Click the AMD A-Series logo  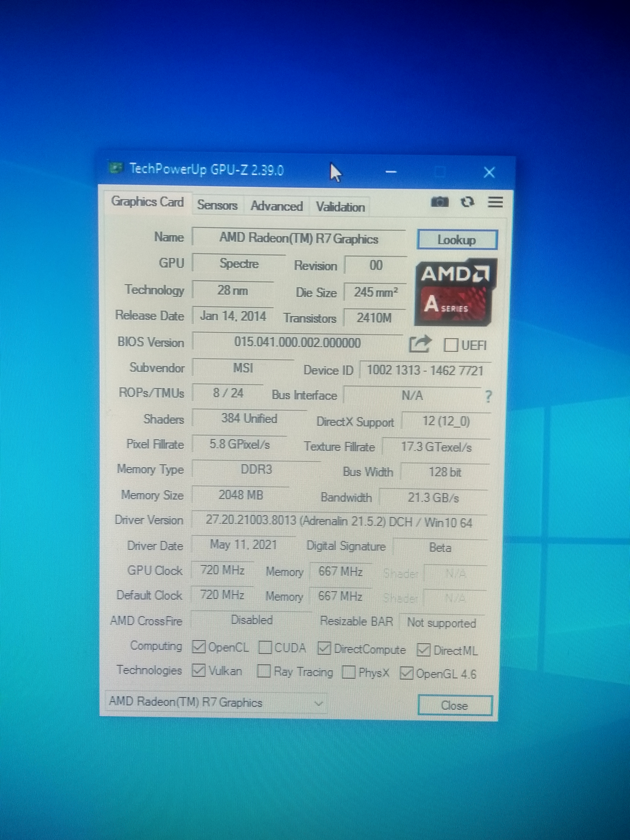click(455, 292)
